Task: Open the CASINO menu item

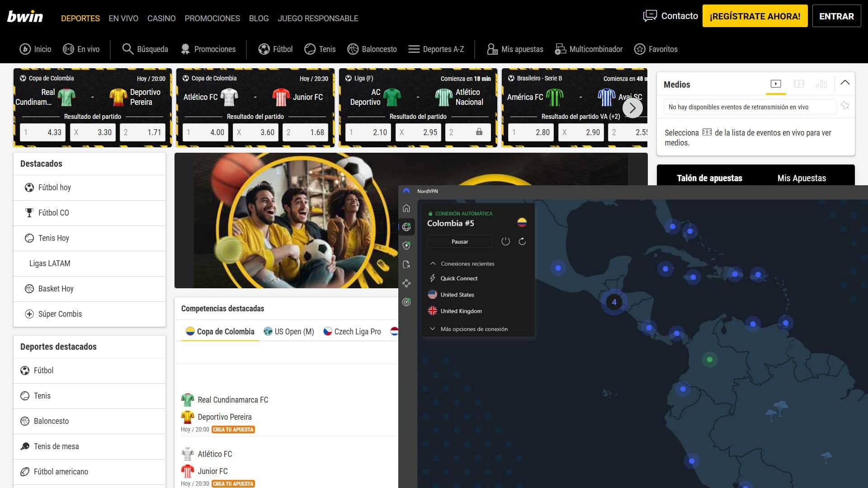Action: [161, 19]
